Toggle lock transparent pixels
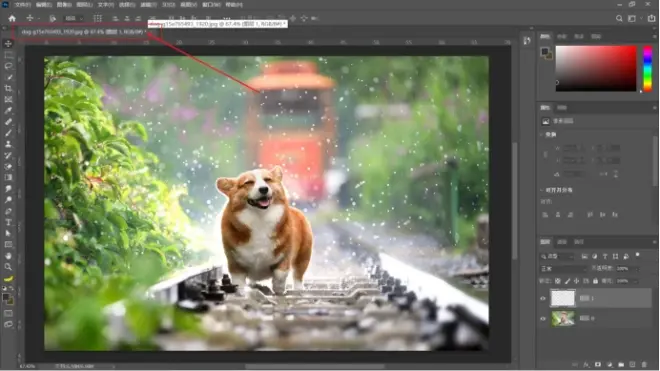Screen dimensions: 660x371 (558, 281)
